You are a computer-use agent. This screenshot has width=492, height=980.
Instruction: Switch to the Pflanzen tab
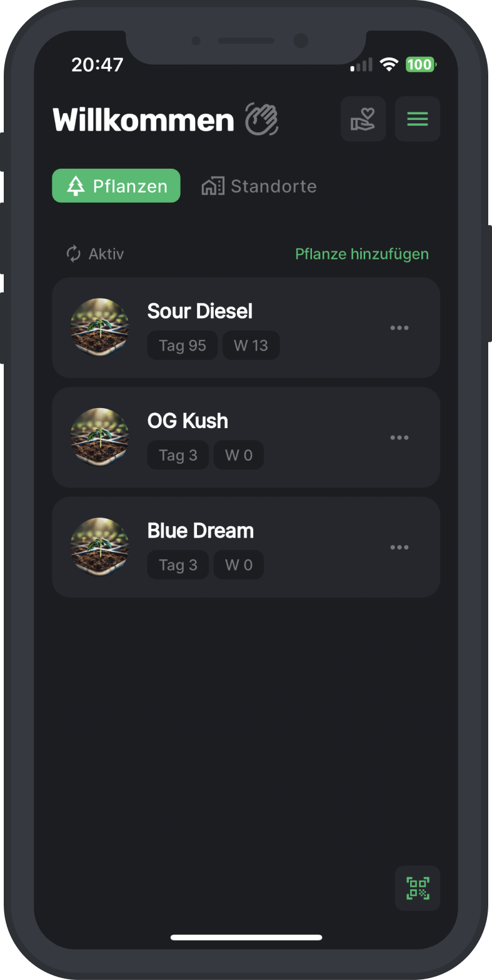click(x=116, y=186)
